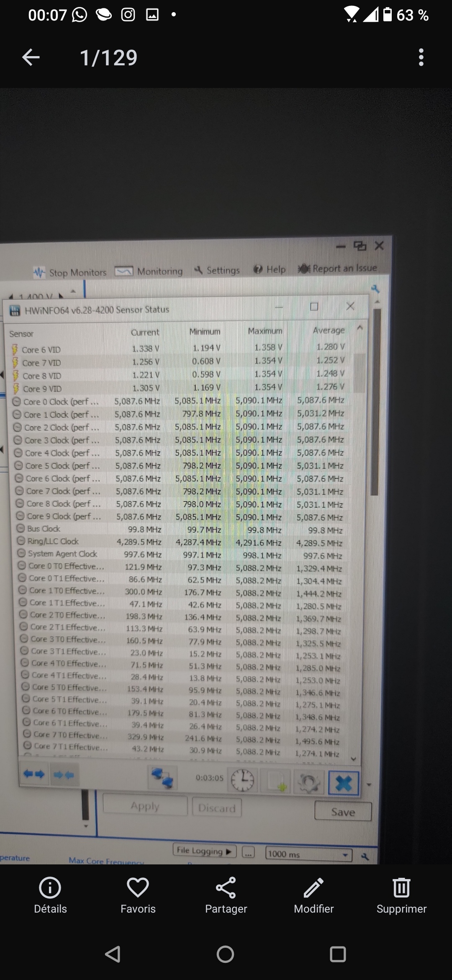Click Stop Monitors in background window
This screenshot has width=452, height=980.
pos(70,273)
